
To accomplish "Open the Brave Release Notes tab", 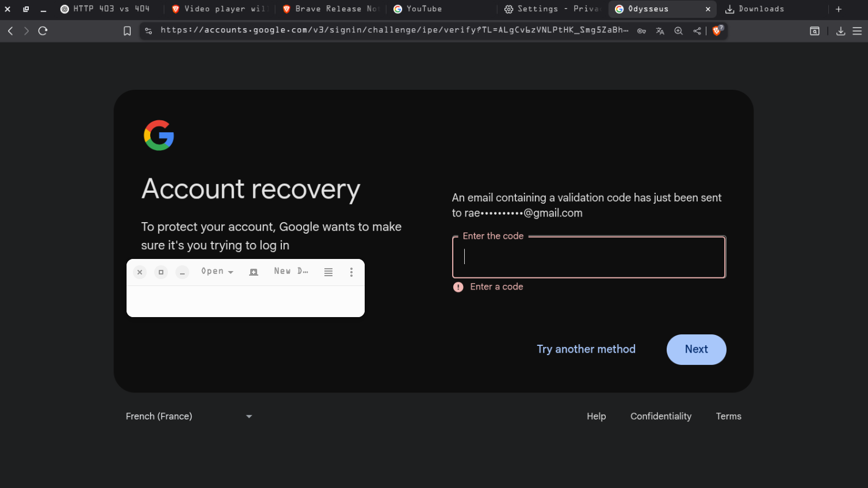I will point(330,9).
